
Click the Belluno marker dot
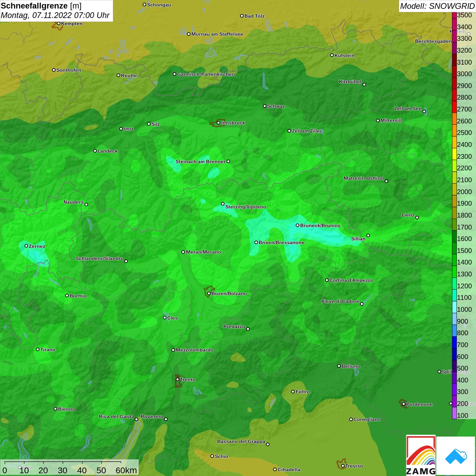click(x=339, y=366)
